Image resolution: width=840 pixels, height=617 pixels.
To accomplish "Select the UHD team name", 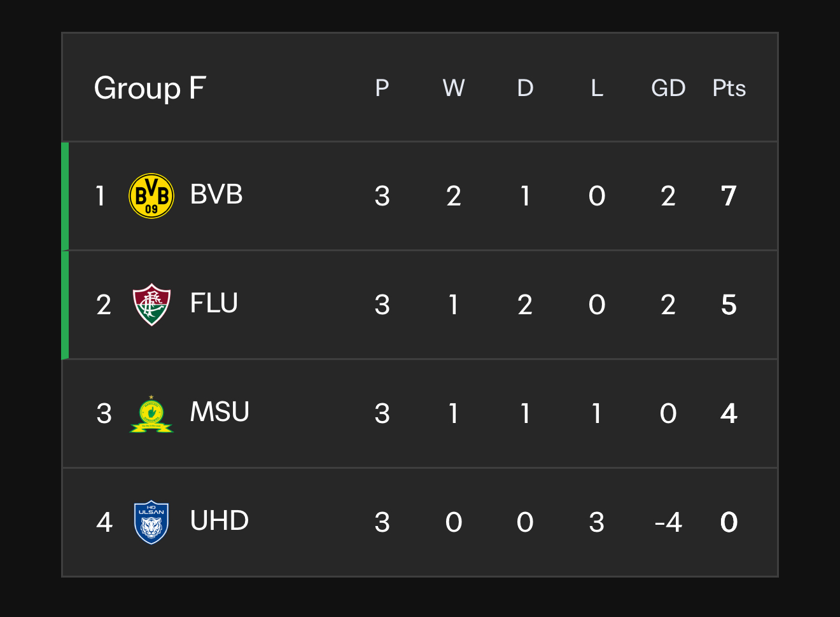I will (x=220, y=521).
